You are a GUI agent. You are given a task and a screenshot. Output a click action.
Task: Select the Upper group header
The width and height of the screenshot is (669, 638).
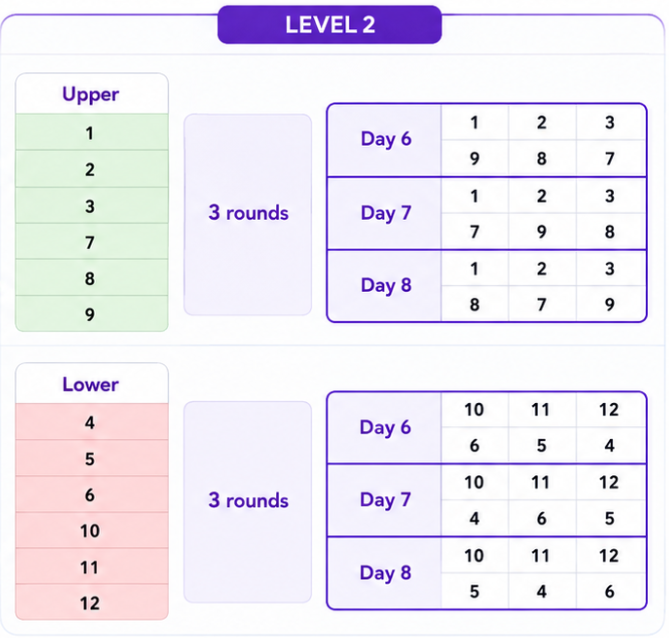[92, 93]
